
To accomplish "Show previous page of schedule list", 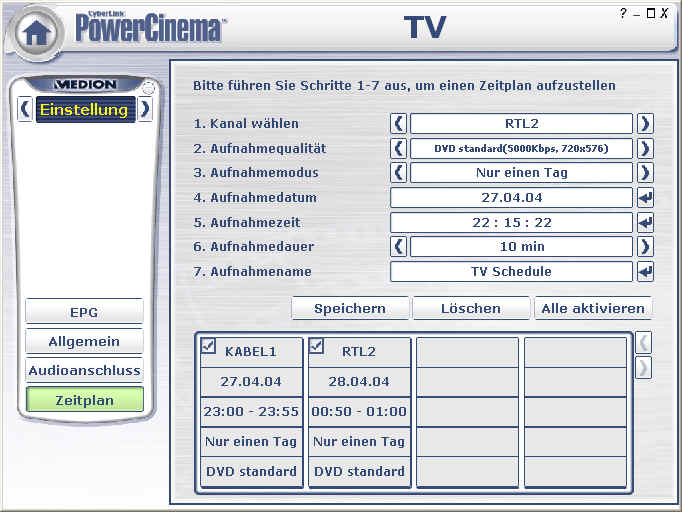I will pyautogui.click(x=643, y=343).
